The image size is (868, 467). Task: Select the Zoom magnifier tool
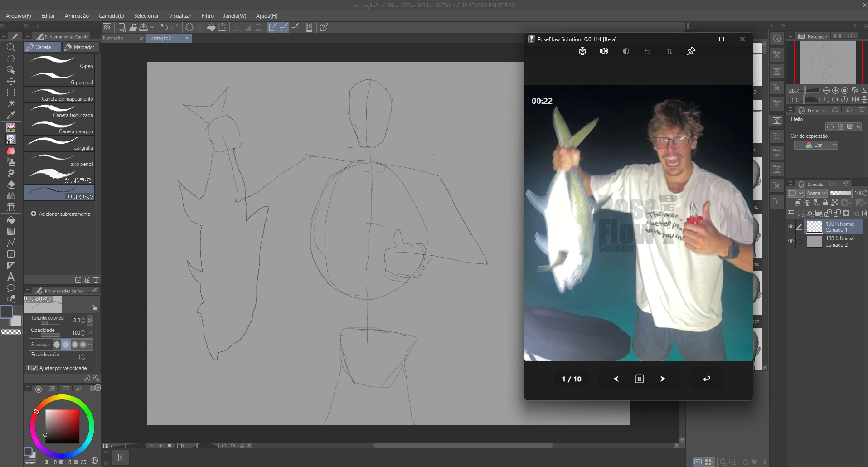pyautogui.click(x=11, y=47)
